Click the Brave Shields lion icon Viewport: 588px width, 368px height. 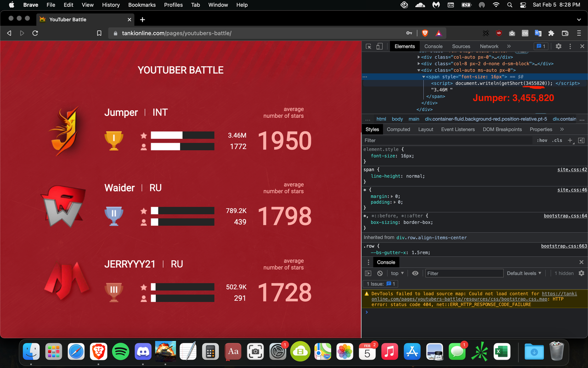tap(425, 33)
